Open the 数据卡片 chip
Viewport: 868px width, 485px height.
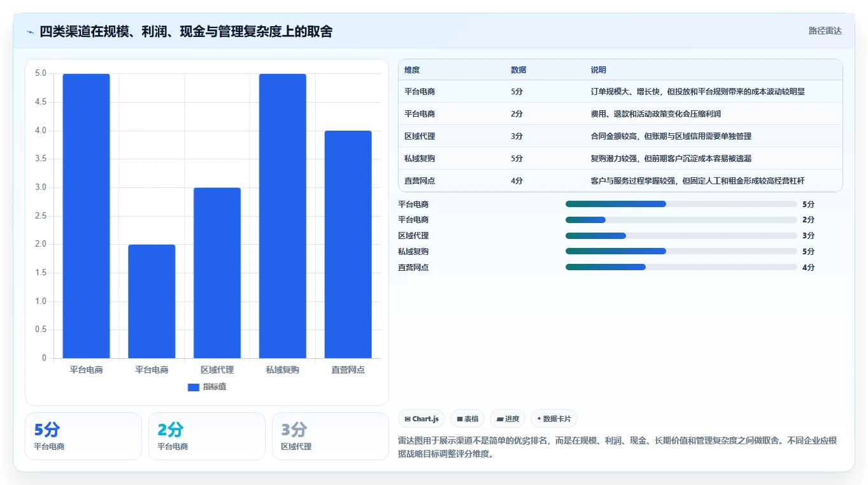[x=554, y=419]
